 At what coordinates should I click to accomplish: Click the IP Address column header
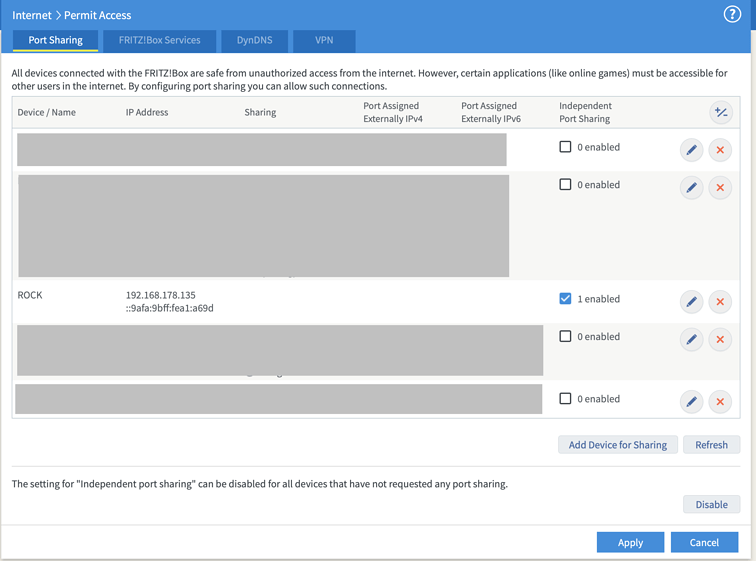pyautogui.click(x=147, y=112)
